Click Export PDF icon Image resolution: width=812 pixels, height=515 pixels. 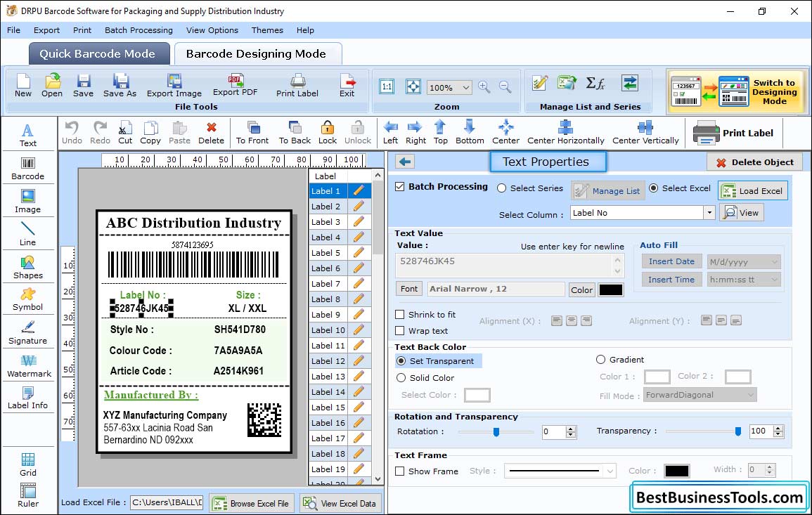[235, 86]
